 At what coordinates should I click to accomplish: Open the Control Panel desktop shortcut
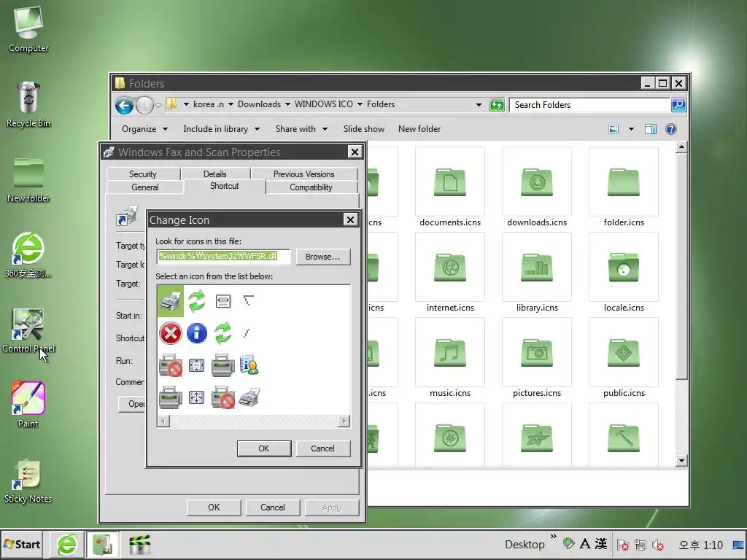point(28,330)
